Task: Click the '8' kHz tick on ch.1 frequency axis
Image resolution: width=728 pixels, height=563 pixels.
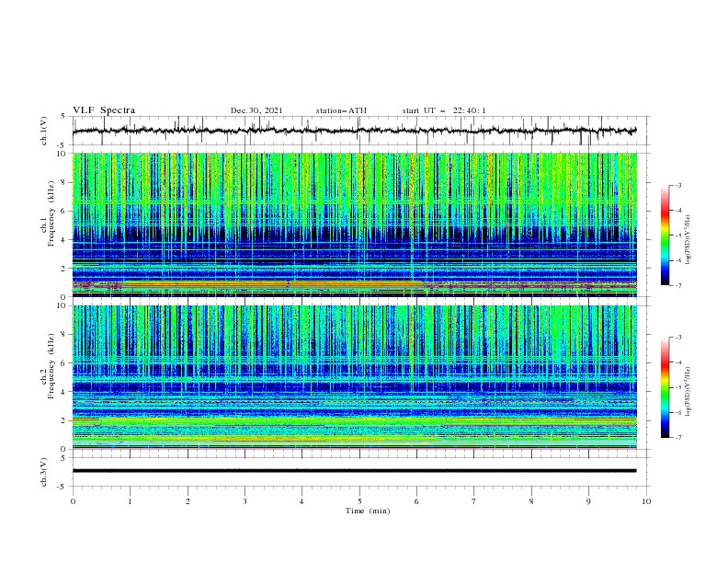Action: pos(65,182)
